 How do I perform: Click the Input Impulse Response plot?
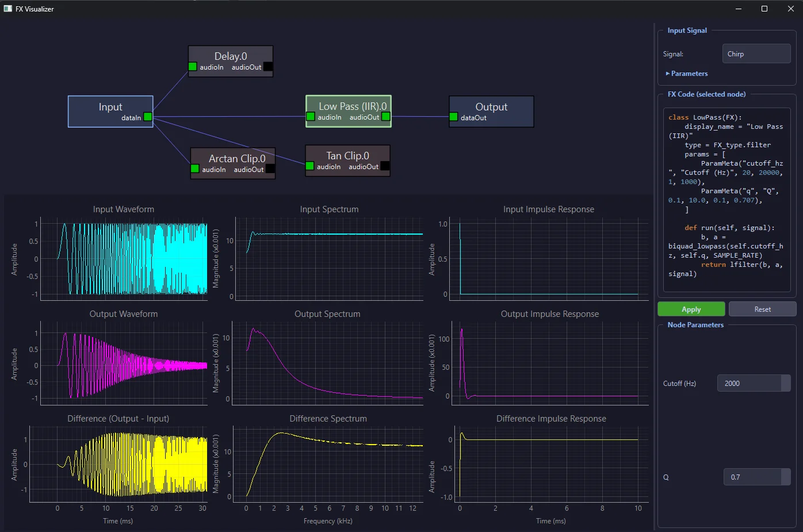pos(549,259)
